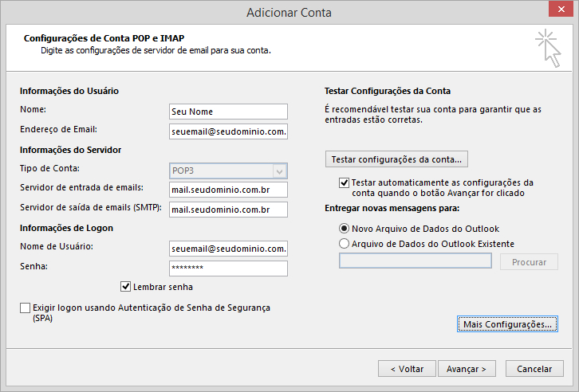Go to next step with Avançar

(x=467, y=368)
